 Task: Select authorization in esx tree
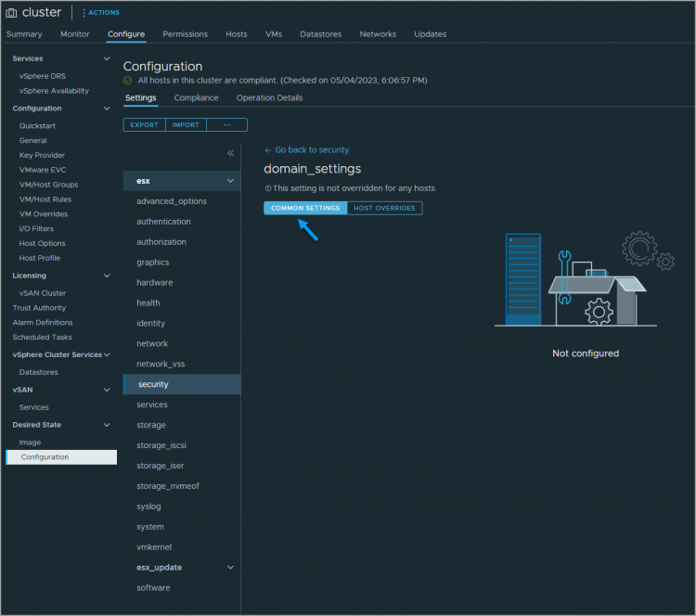[161, 242]
